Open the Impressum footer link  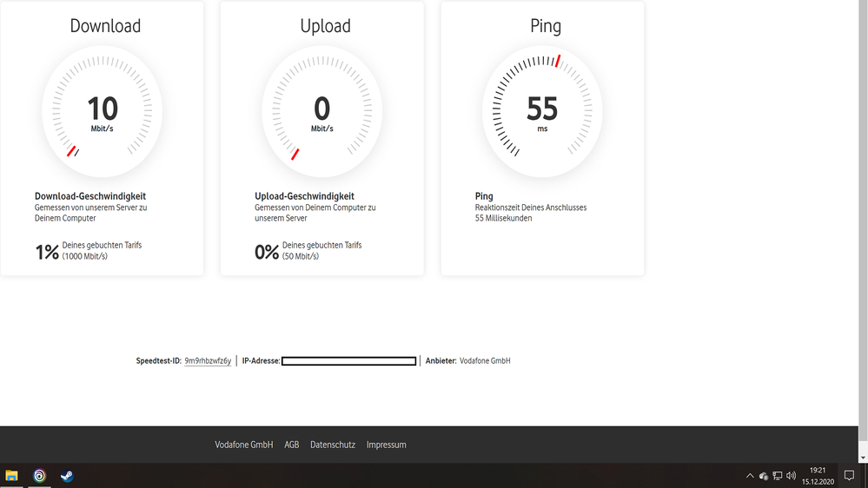[x=387, y=445]
